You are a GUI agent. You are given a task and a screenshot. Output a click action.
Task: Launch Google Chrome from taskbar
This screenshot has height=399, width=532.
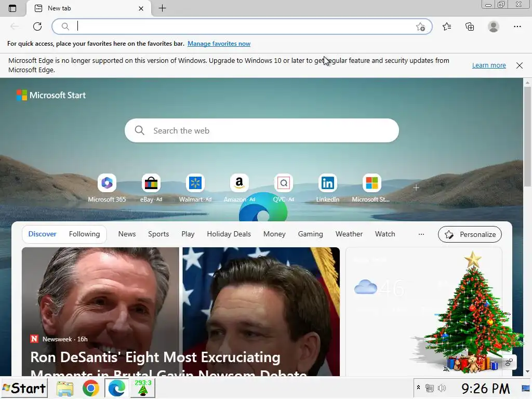(90, 389)
